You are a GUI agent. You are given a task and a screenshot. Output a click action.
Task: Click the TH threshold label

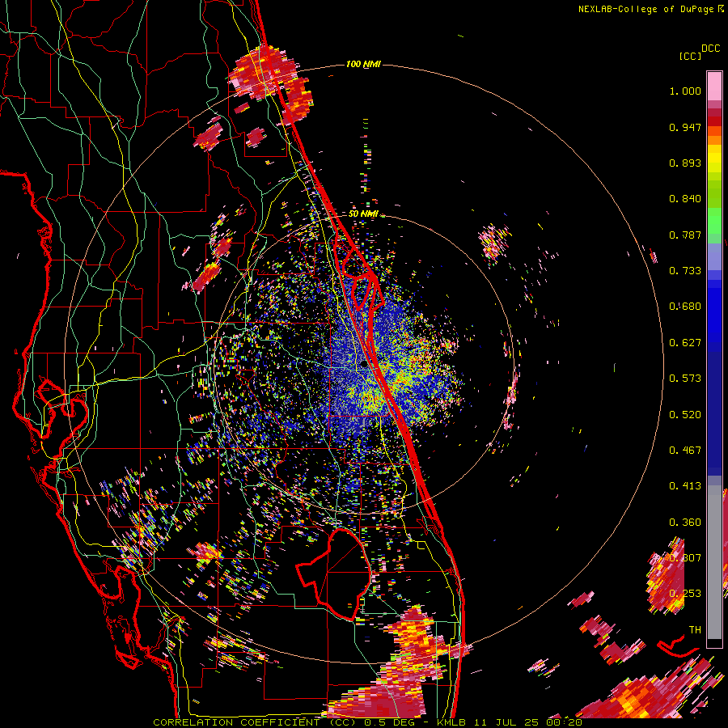pyautogui.click(x=695, y=630)
